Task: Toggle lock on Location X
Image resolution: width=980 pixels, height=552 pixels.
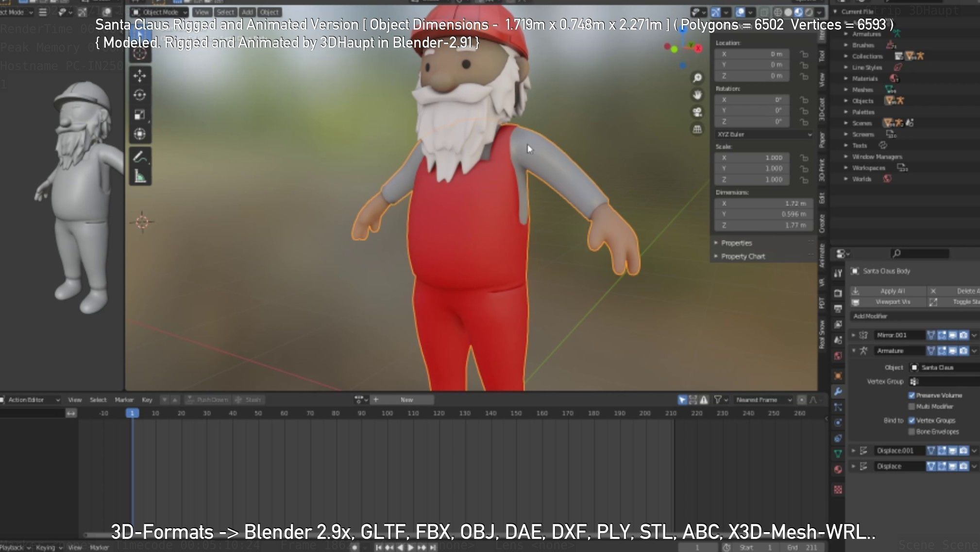Action: click(x=804, y=54)
